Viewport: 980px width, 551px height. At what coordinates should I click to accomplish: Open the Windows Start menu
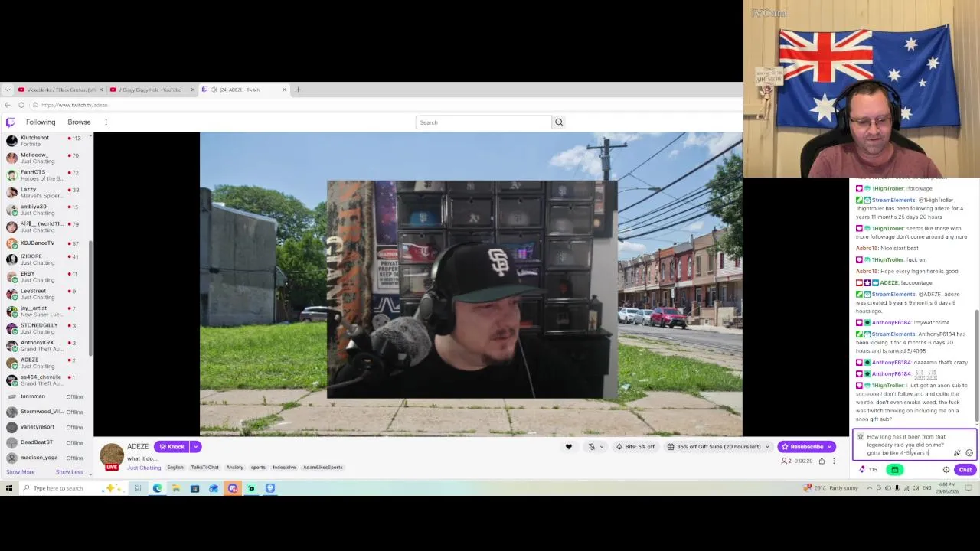(x=9, y=488)
